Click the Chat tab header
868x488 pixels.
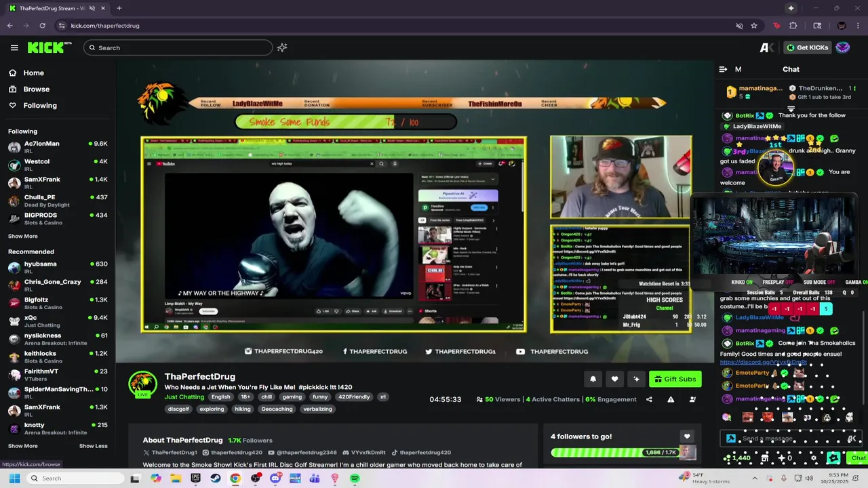pyautogui.click(x=791, y=69)
